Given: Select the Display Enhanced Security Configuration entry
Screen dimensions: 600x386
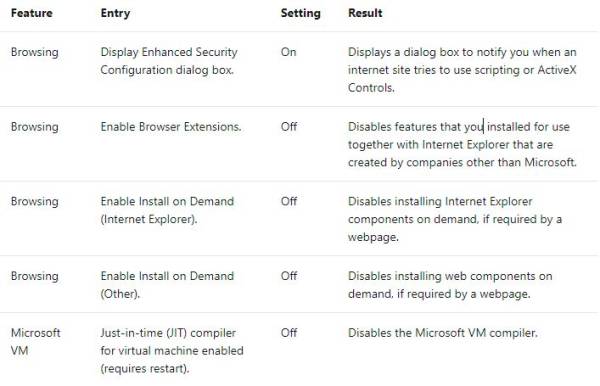Looking at the screenshot, I should pyautogui.click(x=169, y=61).
